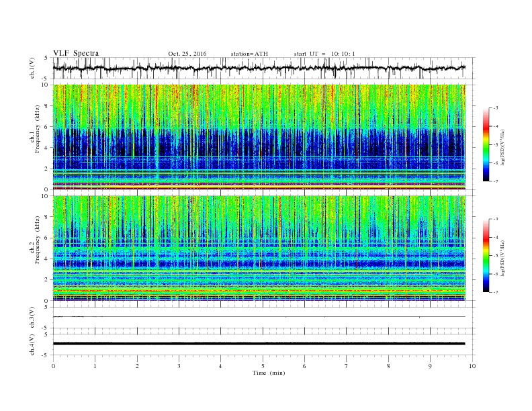Click the time axis tick label "7"
The width and height of the screenshot is (532, 411).
point(347,366)
